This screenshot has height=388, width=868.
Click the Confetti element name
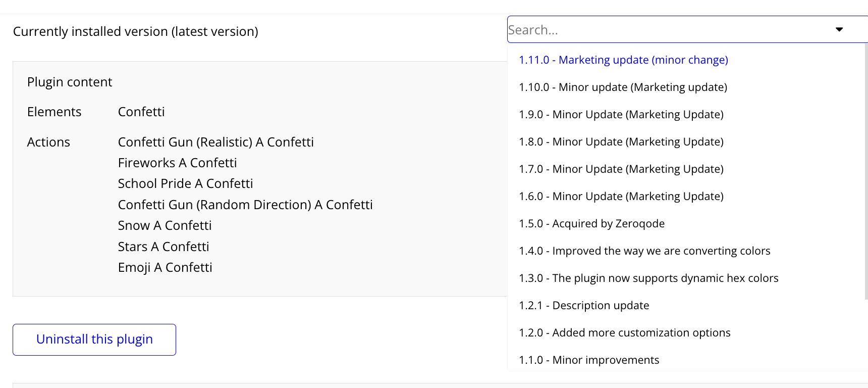tap(141, 112)
